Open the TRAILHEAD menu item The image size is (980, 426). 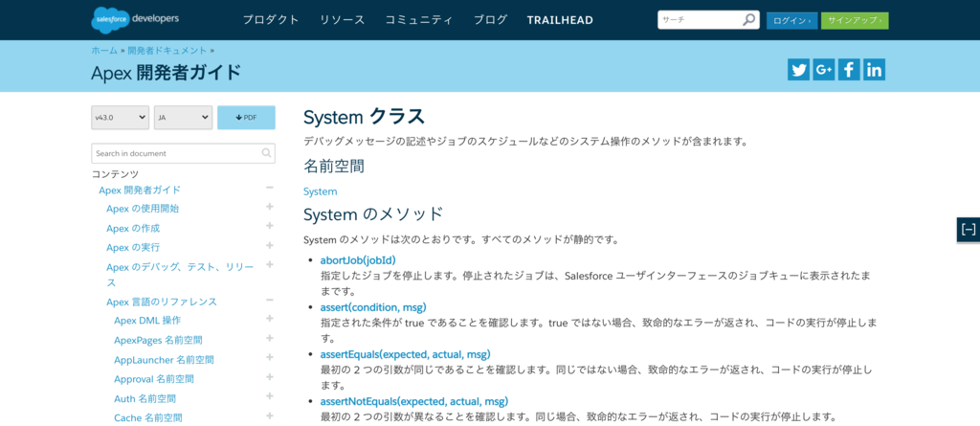point(560,20)
